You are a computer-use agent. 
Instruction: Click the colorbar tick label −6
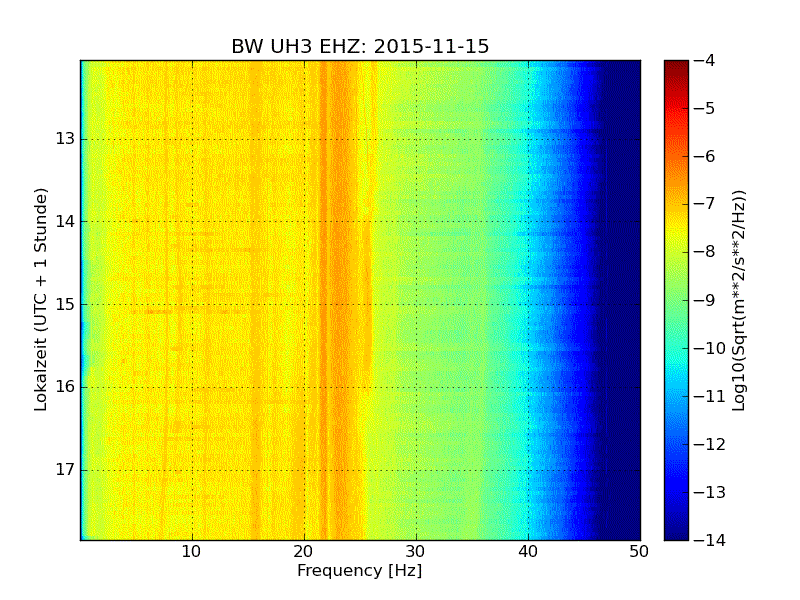705,156
